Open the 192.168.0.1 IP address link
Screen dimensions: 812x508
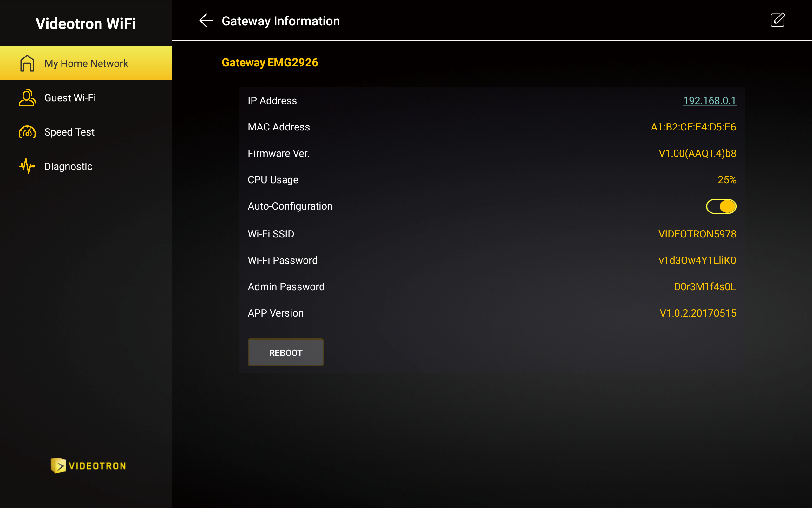[710, 100]
